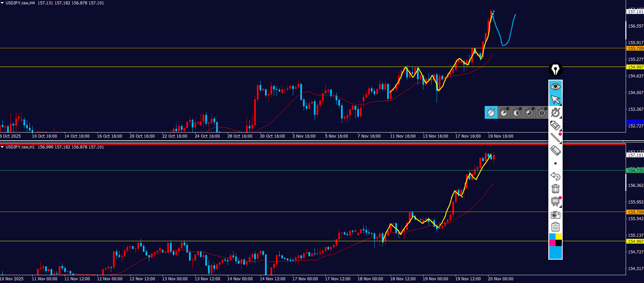Choose the straight line drawing tool
Viewport: 644px width, 283px height.
coord(555,138)
